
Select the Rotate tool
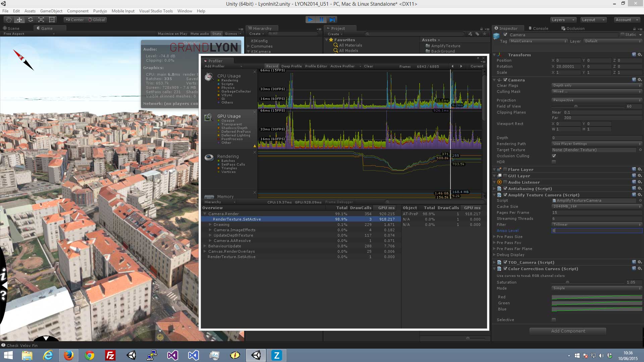click(x=30, y=20)
